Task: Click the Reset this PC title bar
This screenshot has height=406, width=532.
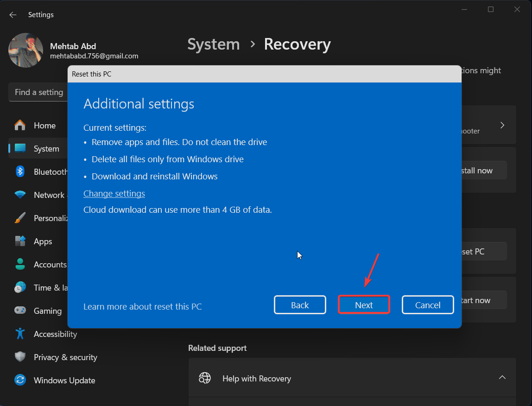Action: pyautogui.click(x=264, y=74)
